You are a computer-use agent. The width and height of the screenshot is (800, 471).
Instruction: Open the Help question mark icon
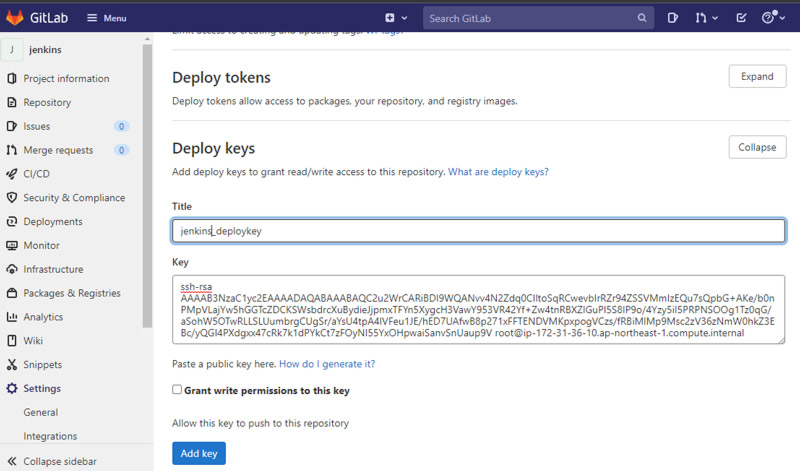(768, 18)
